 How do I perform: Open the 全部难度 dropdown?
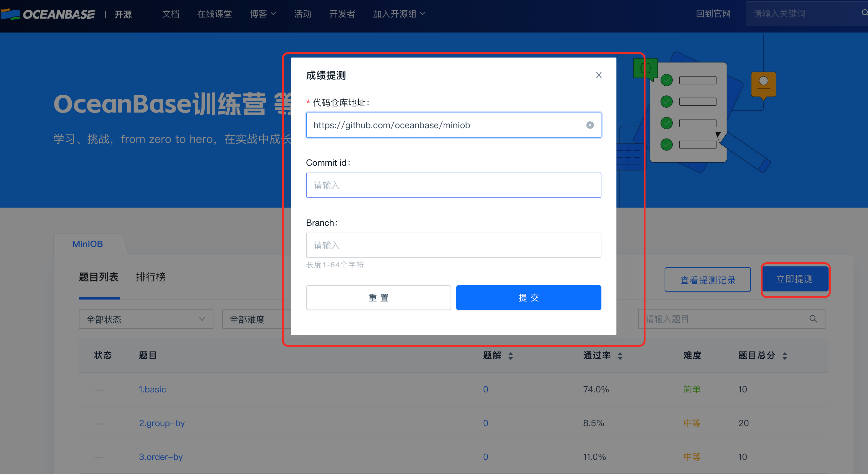pos(256,319)
